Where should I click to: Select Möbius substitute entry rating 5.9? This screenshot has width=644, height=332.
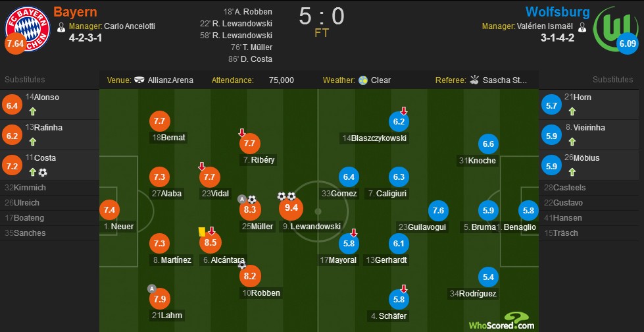point(551,165)
